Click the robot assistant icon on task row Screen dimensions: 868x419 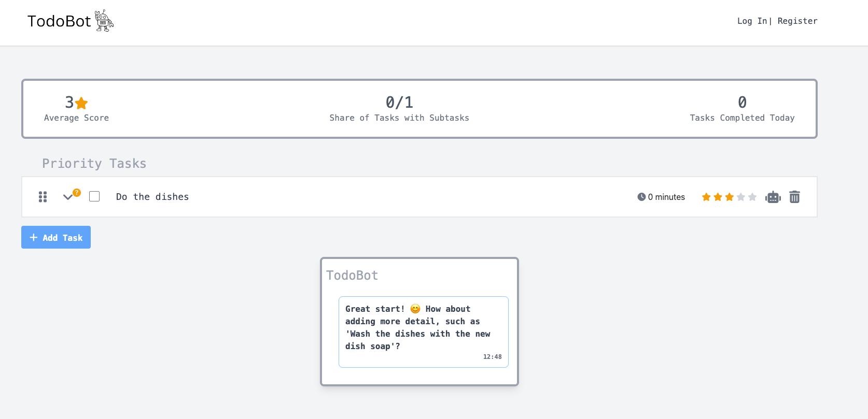coord(773,197)
